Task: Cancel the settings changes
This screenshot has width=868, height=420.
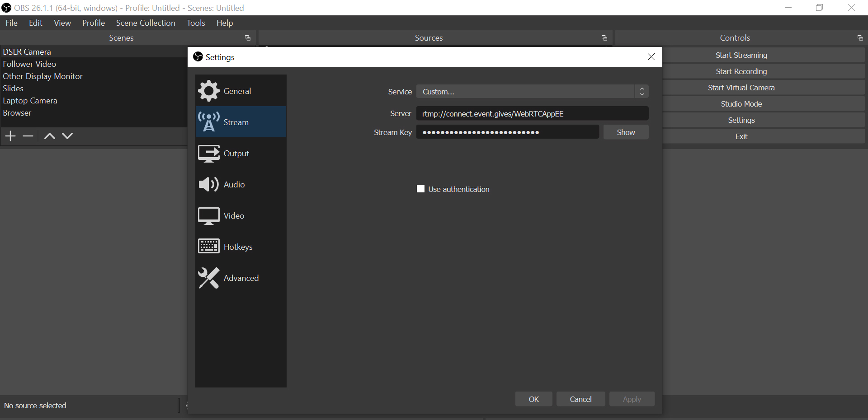Action: (x=581, y=399)
